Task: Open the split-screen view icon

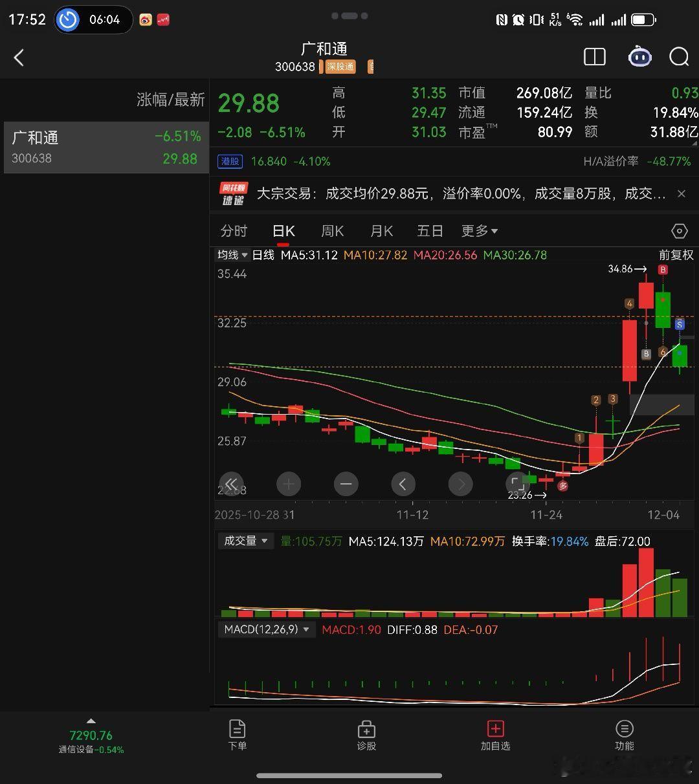Action: coord(594,58)
